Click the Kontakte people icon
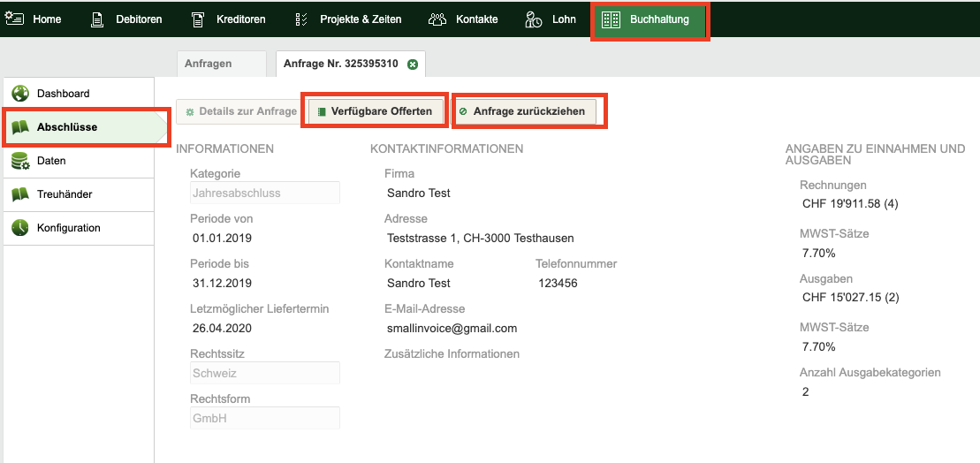This screenshot has height=463, width=980. 437,19
